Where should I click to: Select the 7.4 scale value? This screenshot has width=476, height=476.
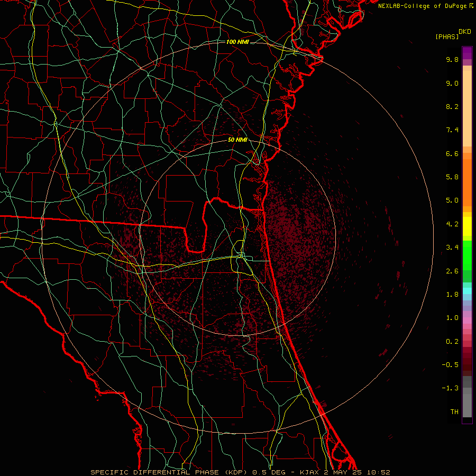point(452,130)
